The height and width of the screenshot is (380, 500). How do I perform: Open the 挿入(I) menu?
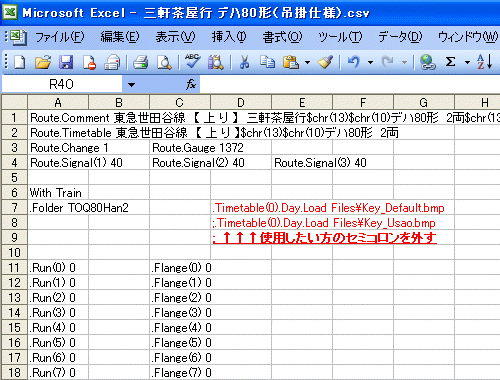229,37
